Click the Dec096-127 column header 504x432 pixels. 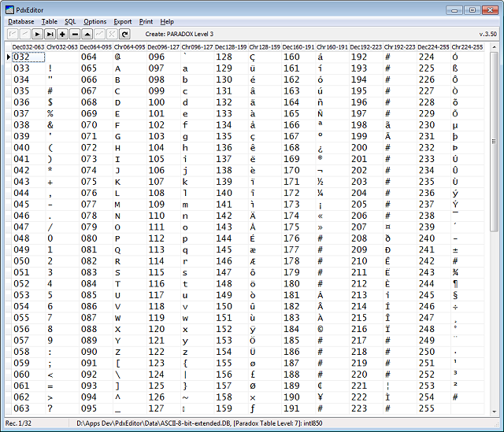coord(163,47)
